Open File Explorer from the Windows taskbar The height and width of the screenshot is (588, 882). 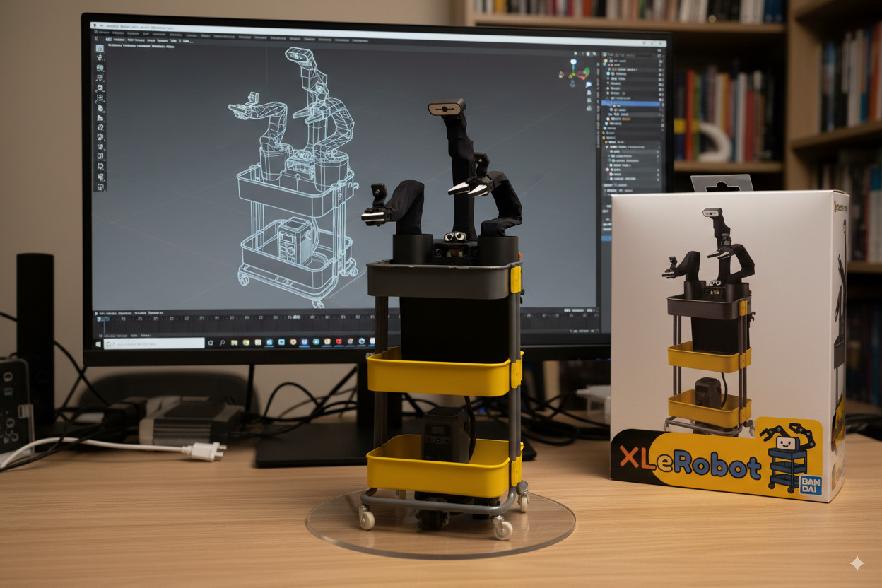click(x=235, y=342)
